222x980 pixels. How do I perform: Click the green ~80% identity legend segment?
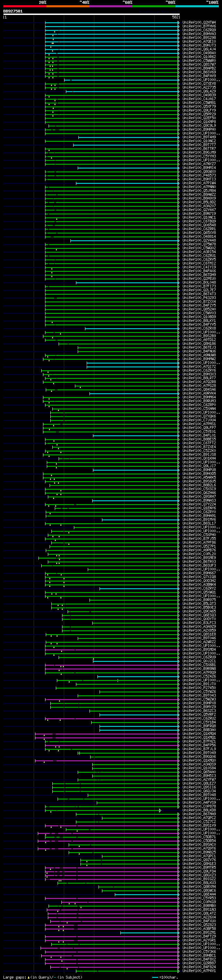[154, 6]
